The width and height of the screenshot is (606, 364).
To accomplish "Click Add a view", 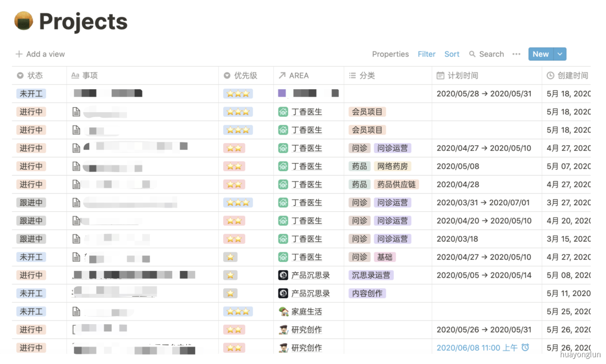I will [x=40, y=54].
